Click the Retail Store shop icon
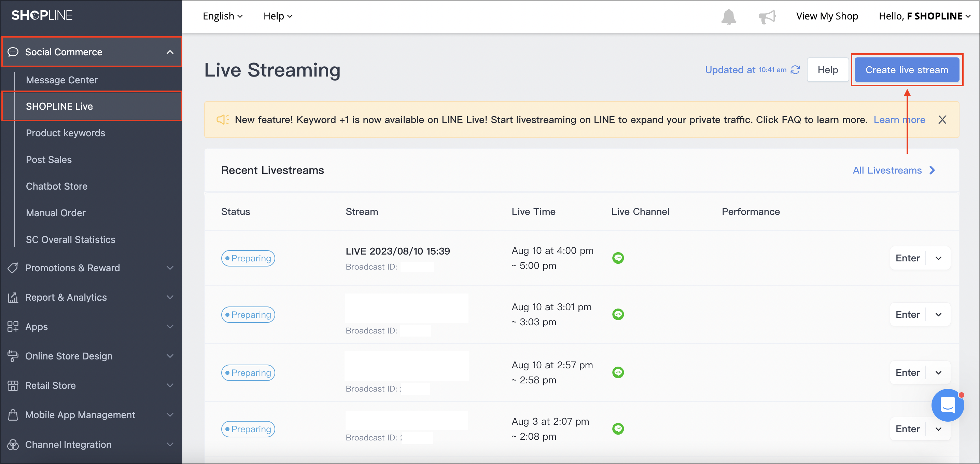This screenshot has width=980, height=464. pyautogui.click(x=13, y=385)
